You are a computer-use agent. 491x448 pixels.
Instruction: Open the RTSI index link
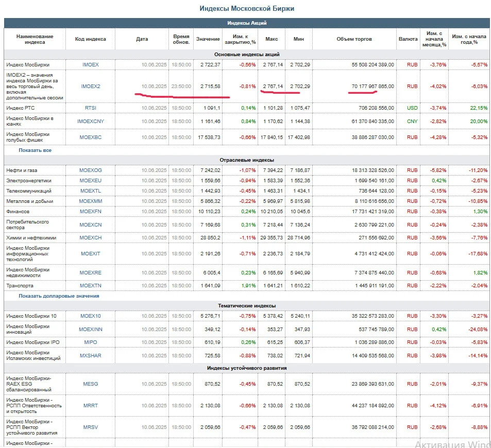91,108
